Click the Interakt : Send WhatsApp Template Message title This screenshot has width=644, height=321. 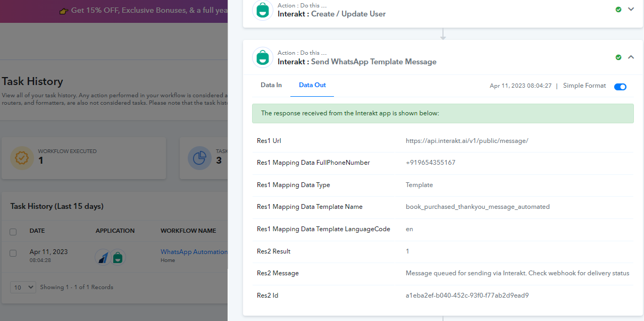pos(357,62)
